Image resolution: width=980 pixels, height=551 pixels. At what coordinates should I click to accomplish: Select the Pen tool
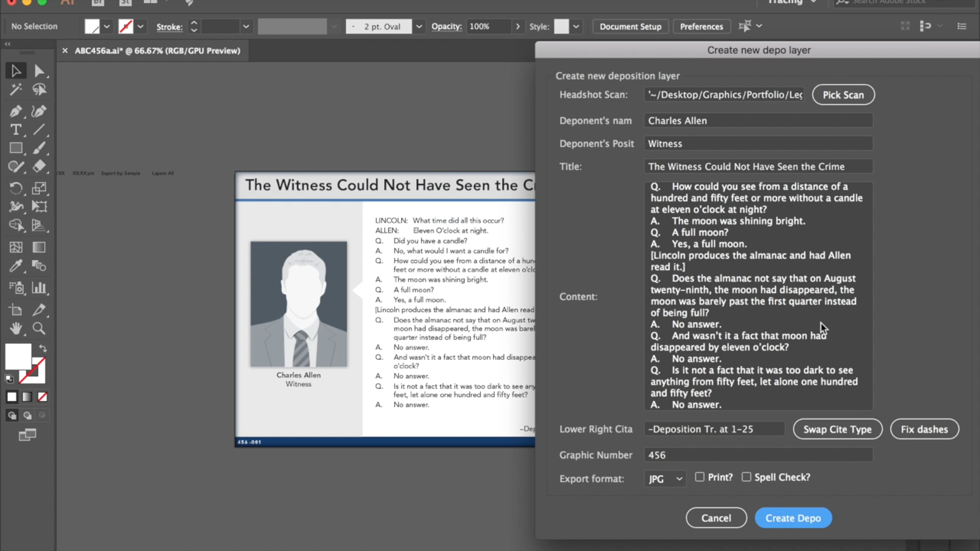tap(16, 111)
